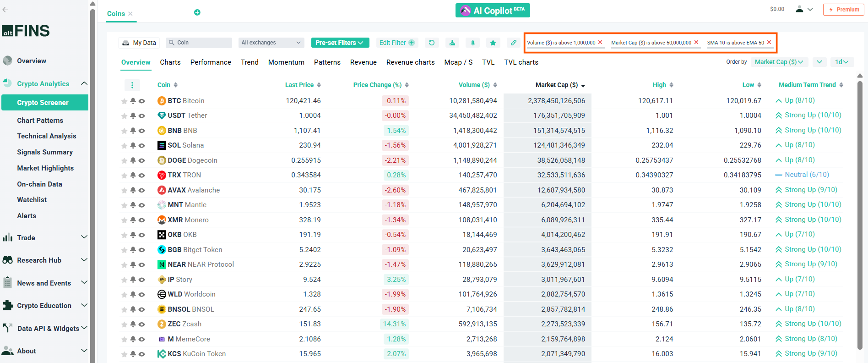The width and height of the screenshot is (868, 363).
Task: Expand the Pre-set Filters dropdown
Action: pyautogui.click(x=340, y=43)
